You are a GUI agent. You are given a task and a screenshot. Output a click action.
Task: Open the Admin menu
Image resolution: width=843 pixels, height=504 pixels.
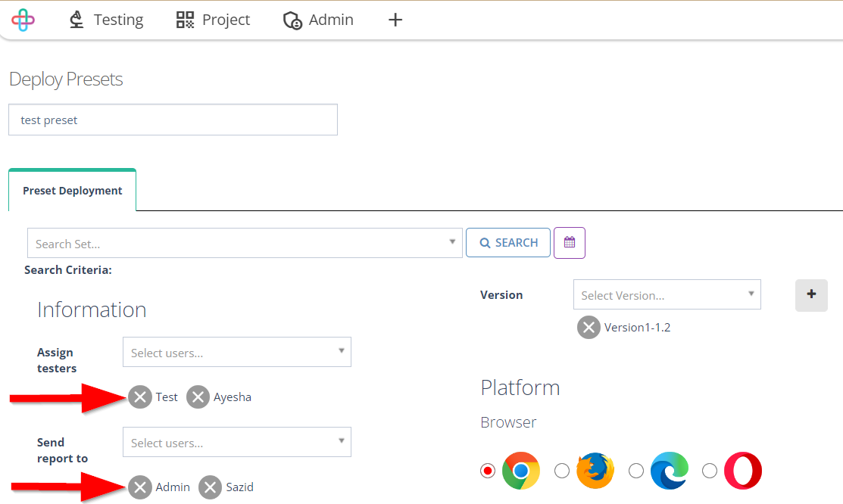pyautogui.click(x=318, y=20)
